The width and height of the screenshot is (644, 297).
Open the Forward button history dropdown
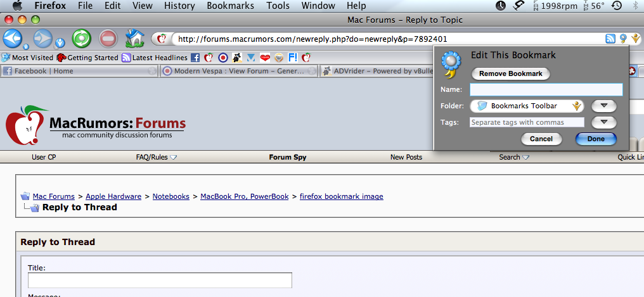point(60,42)
